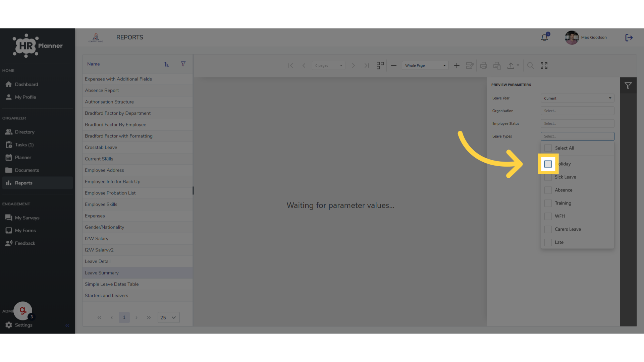Tick the Holiday leave type checkbox
The width and height of the screenshot is (644, 362).
click(548, 164)
